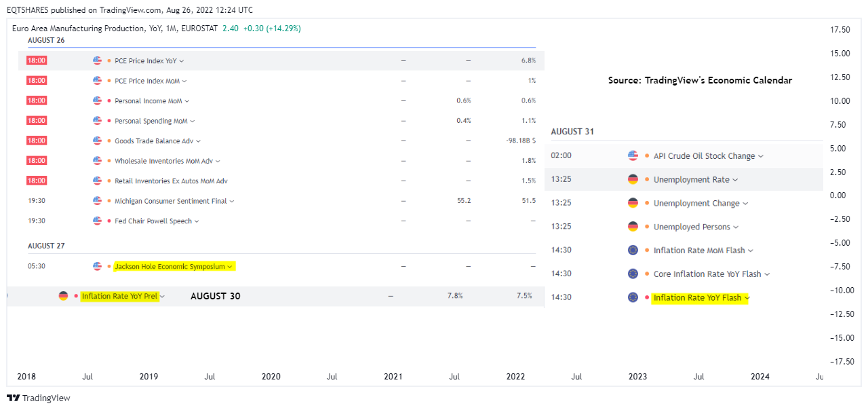The width and height of the screenshot is (868, 410).
Task: Click the US flag next to Personal Spending MoM
Action: click(x=97, y=121)
